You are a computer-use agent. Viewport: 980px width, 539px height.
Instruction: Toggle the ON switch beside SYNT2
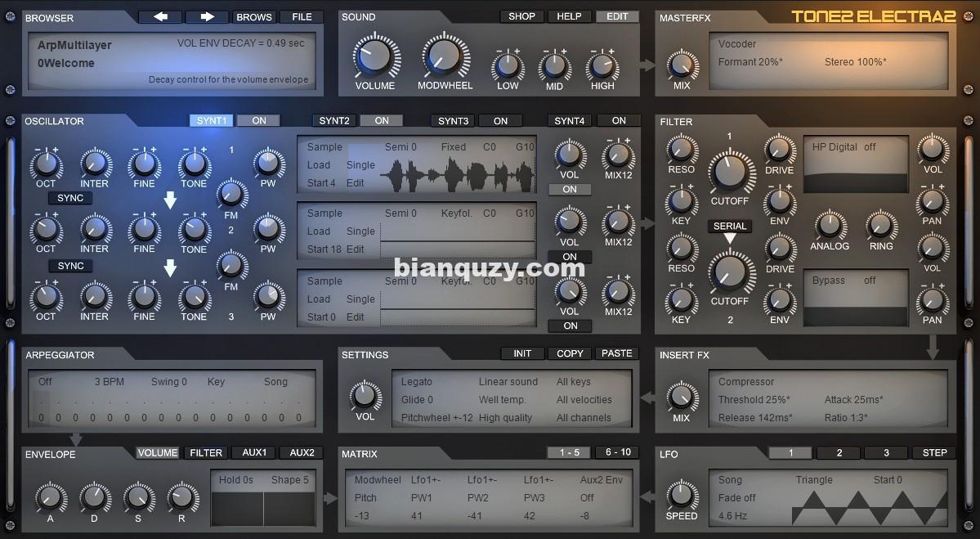pos(382,121)
